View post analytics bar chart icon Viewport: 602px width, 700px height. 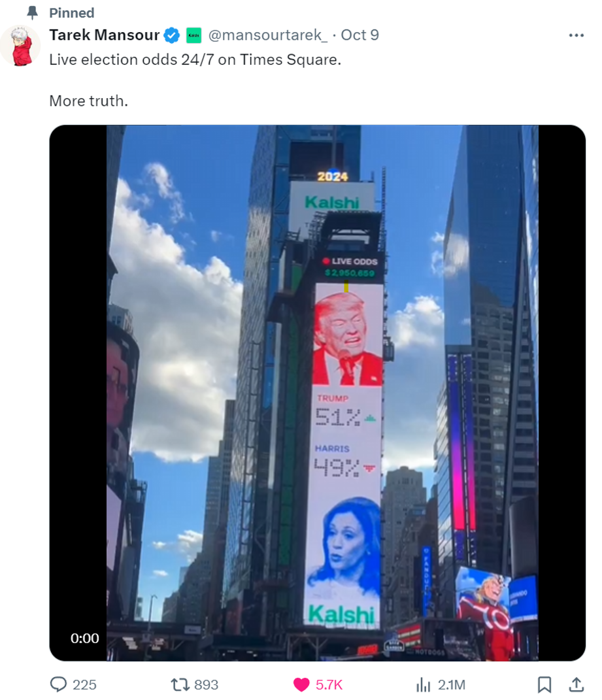point(423,684)
